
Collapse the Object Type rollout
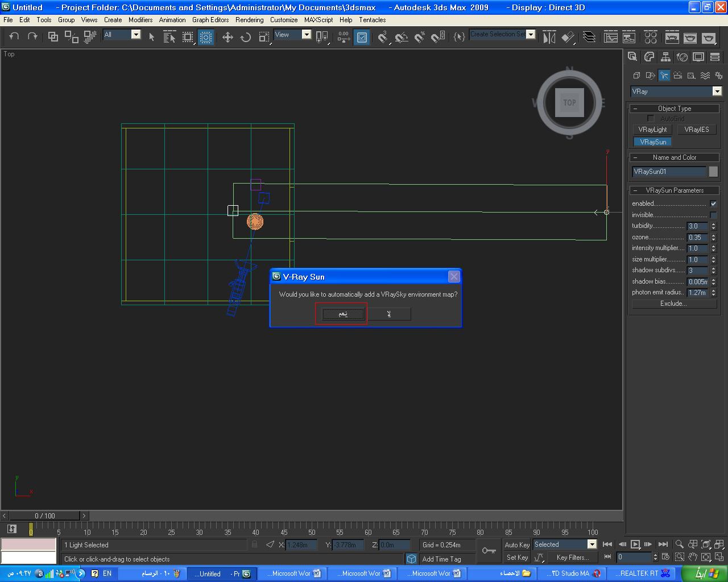675,109
